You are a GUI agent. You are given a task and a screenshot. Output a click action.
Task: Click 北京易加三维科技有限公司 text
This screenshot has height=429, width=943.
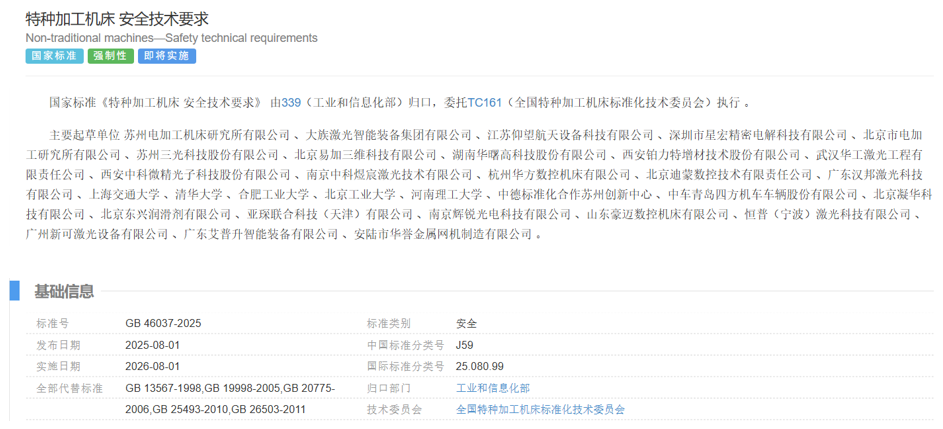tap(366, 155)
